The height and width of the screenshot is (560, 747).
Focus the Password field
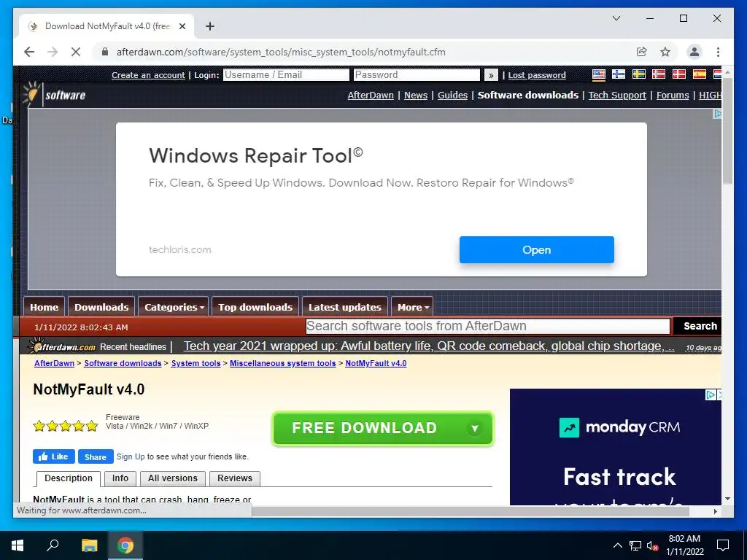[x=417, y=75]
